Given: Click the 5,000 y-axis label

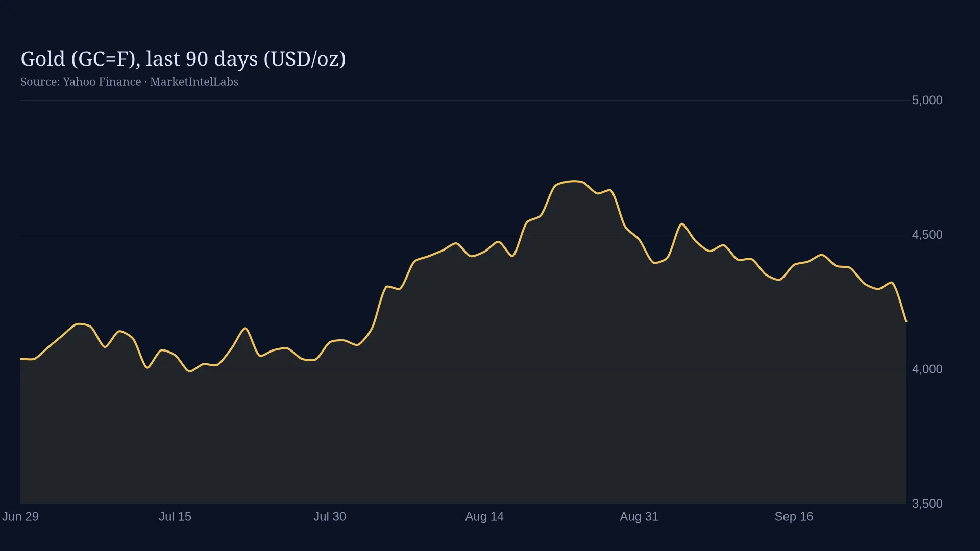Looking at the screenshot, I should (927, 100).
